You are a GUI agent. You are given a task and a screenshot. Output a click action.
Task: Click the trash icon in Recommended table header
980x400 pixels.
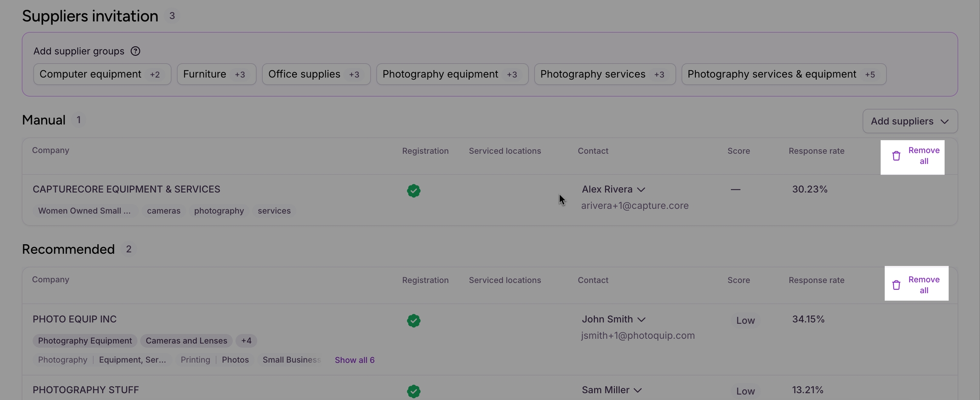click(896, 285)
